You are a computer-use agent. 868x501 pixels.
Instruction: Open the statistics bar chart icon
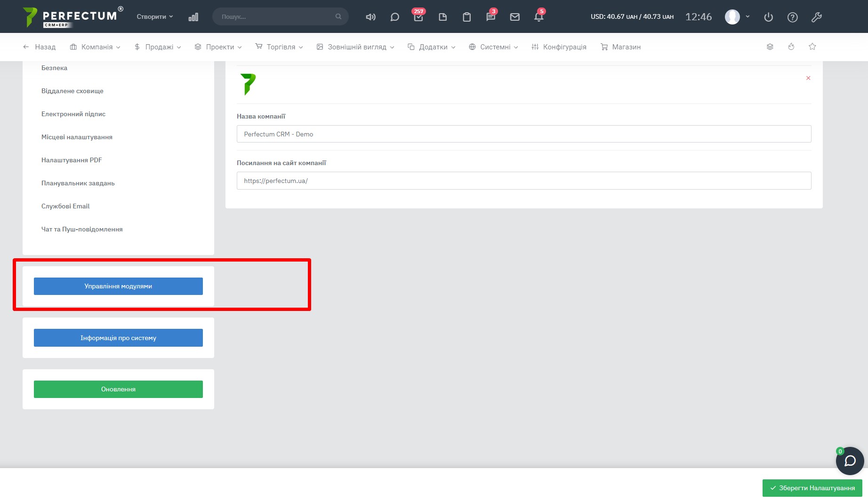coord(193,17)
